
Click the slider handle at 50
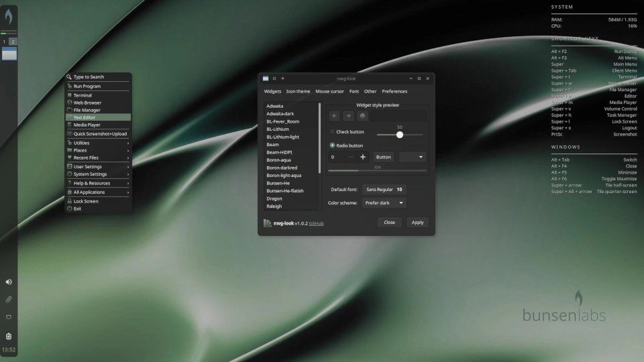(400, 135)
